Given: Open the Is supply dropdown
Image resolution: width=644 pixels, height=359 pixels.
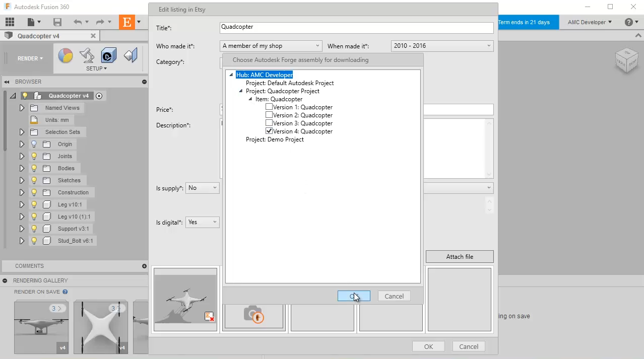Looking at the screenshot, I should coord(203,188).
